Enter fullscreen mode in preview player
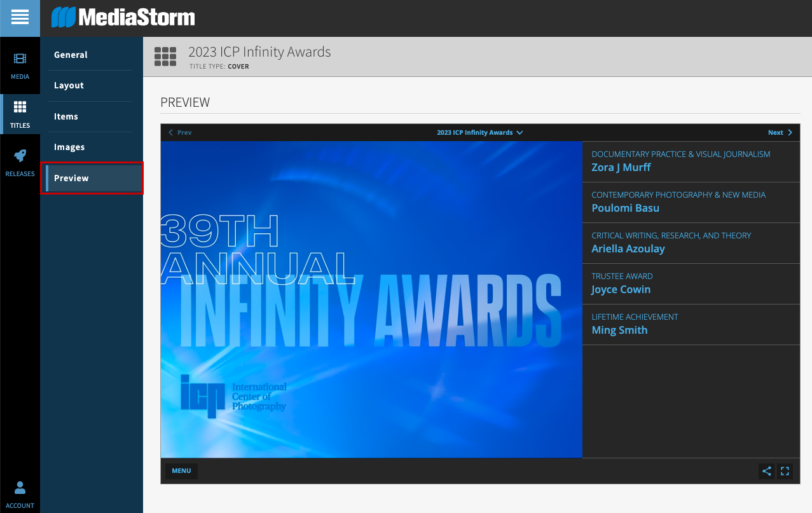This screenshot has height=513, width=812. click(785, 471)
